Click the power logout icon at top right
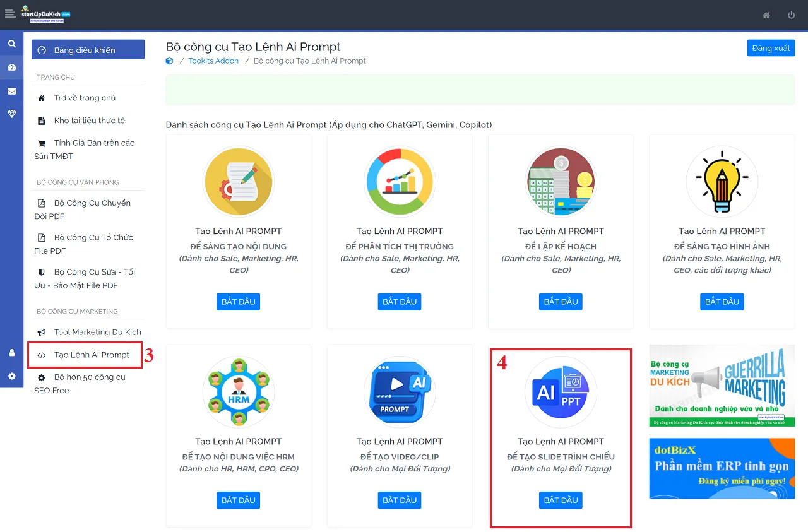Viewport: 808px width, 532px height. point(791,15)
